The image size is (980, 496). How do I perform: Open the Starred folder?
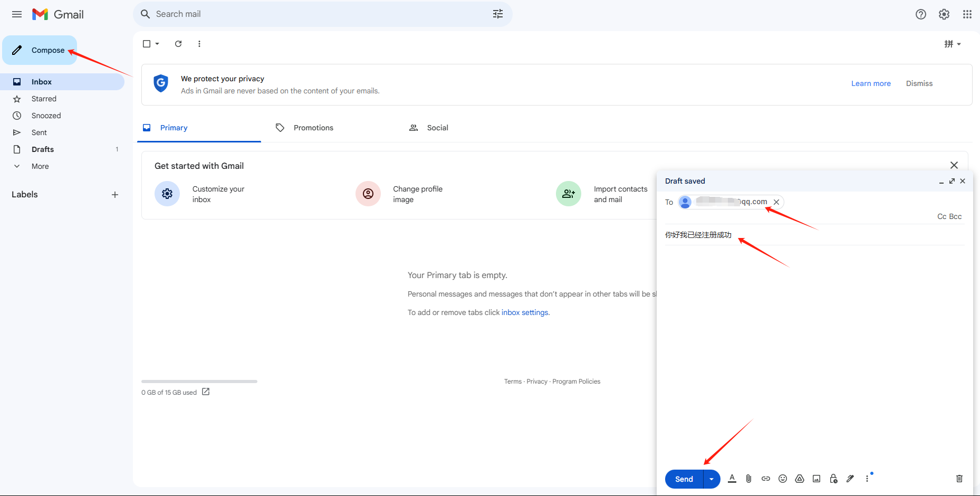click(x=62, y=99)
